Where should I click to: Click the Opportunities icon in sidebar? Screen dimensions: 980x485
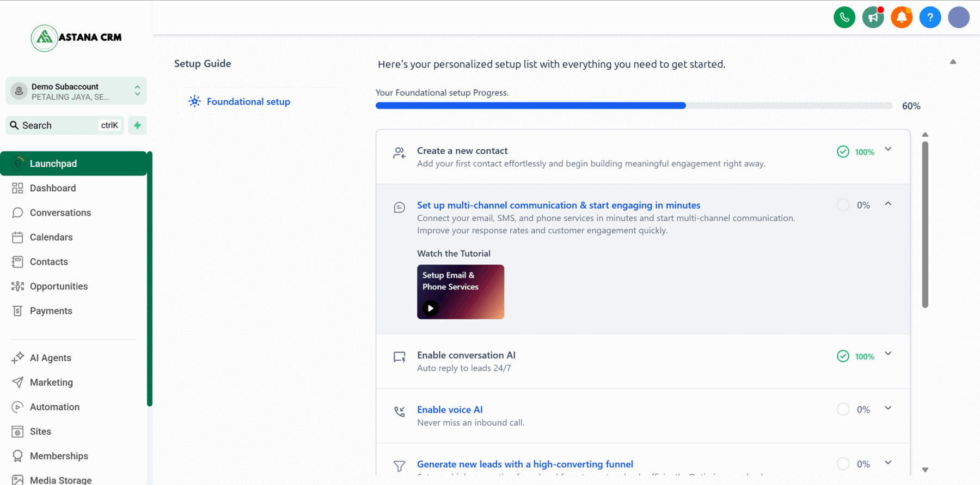click(x=17, y=286)
